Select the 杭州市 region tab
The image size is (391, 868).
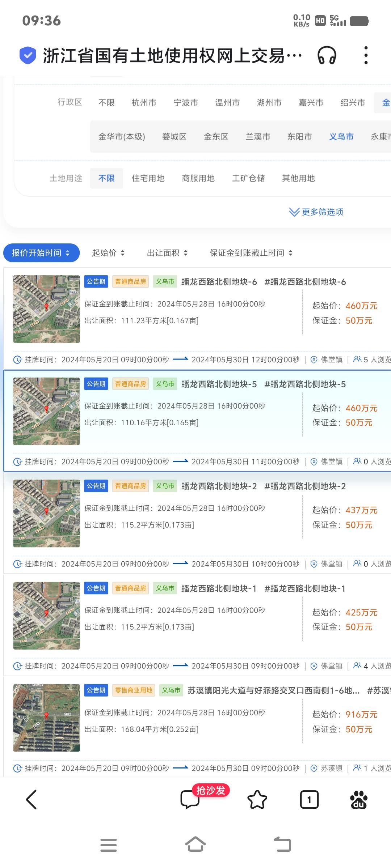click(144, 103)
